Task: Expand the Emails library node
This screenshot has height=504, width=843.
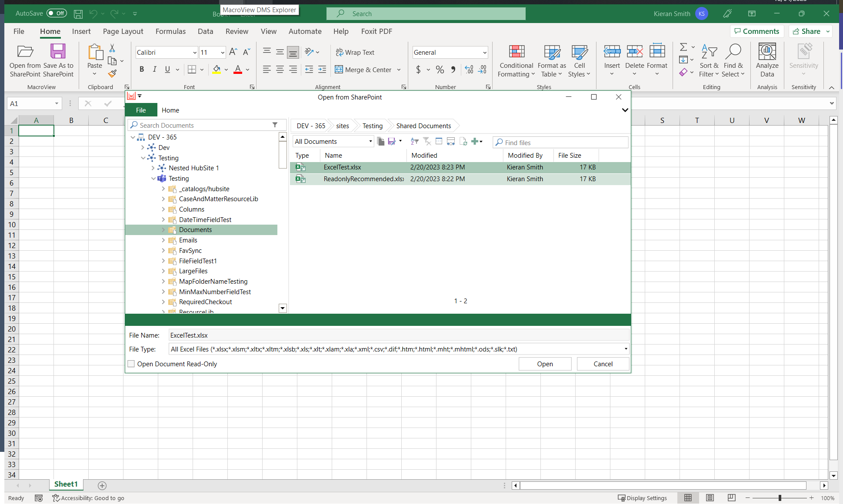Action: 163,240
